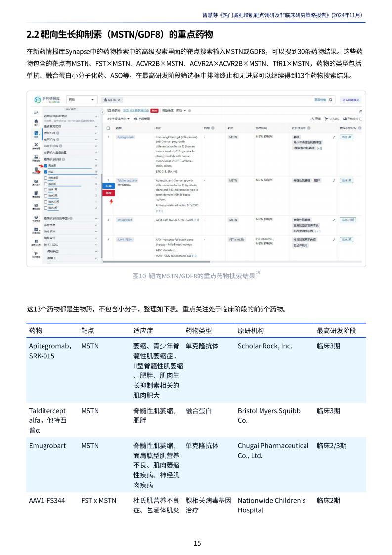Click 'Bristol Myers Squibb Co.' table cell
The height and width of the screenshot is (555, 392).
(x=269, y=416)
